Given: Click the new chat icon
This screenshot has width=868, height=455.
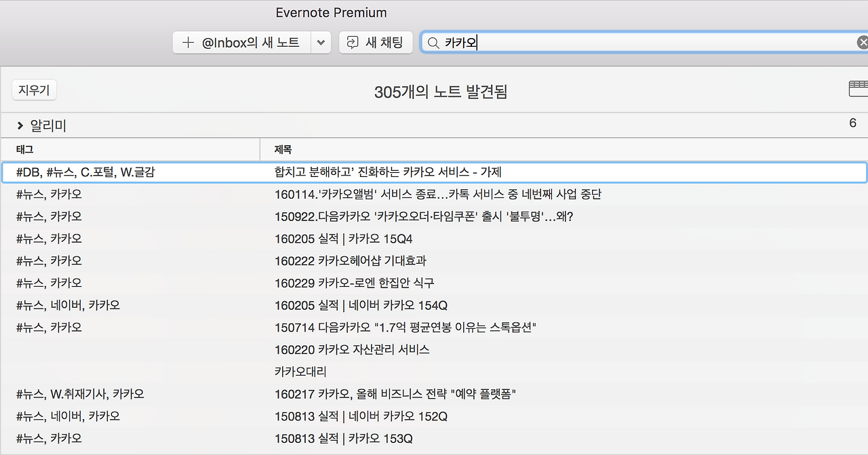Looking at the screenshot, I should [x=353, y=42].
